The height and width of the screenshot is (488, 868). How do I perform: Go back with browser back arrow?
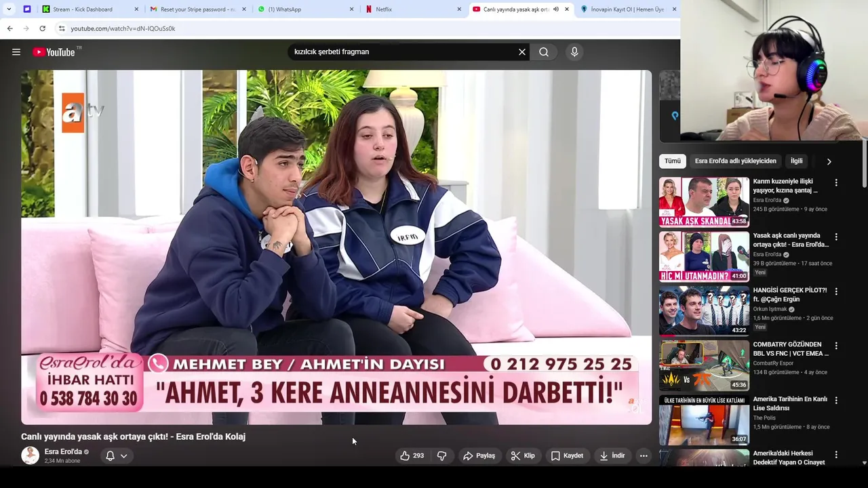[9, 28]
